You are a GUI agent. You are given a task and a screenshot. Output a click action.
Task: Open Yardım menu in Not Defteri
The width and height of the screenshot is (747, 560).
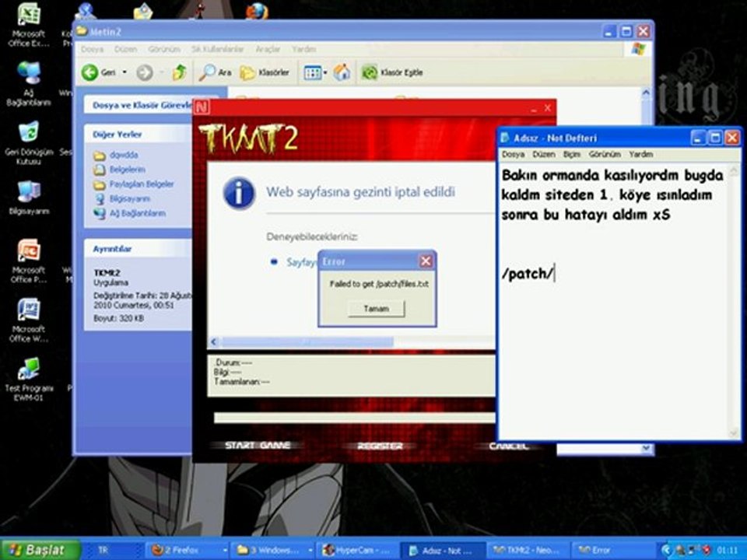click(640, 154)
